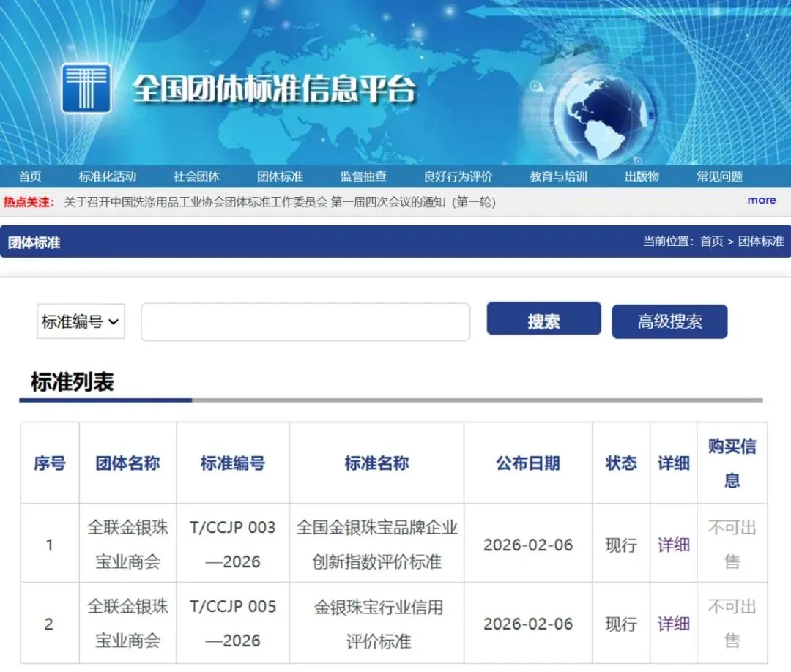
Task: Open 详细 link for T/CCJP 005—2026
Action: (674, 624)
